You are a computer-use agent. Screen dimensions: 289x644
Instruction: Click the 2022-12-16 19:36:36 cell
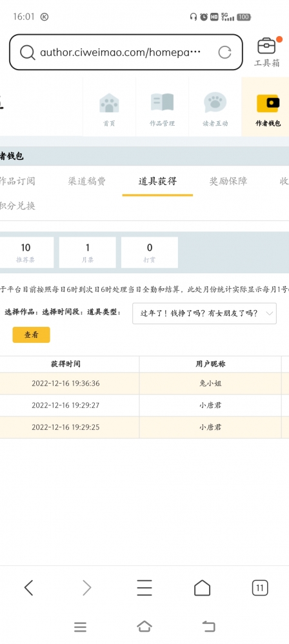click(x=66, y=384)
